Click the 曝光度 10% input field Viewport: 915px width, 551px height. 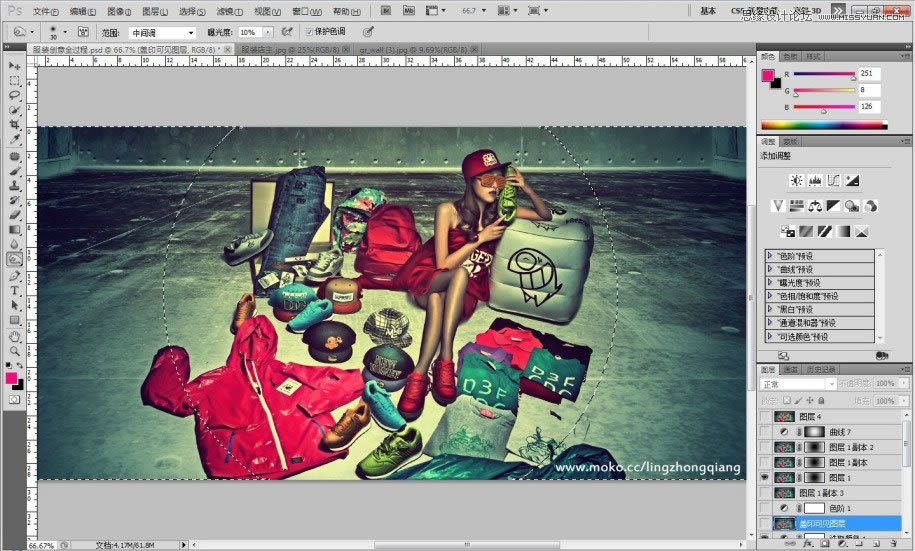pos(248,32)
